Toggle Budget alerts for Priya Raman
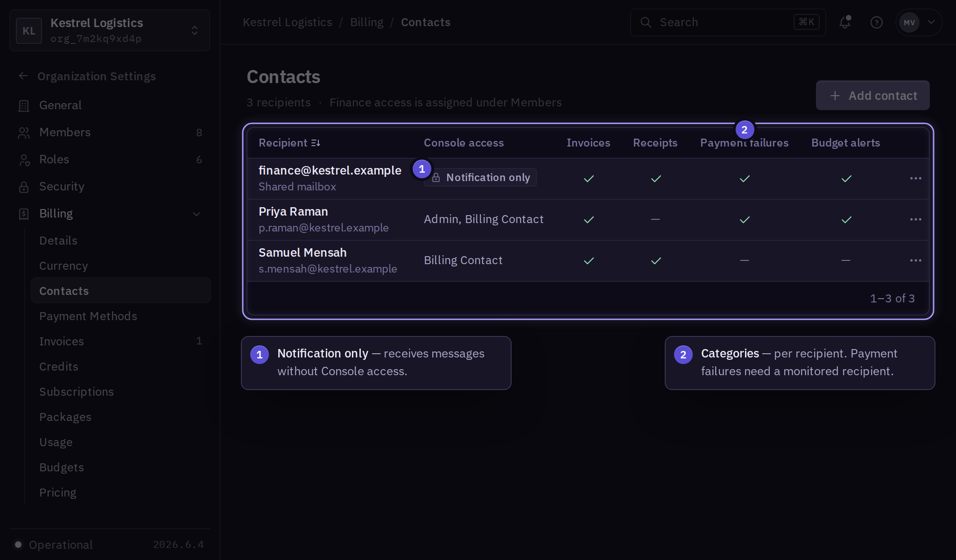The height and width of the screenshot is (560, 956). (846, 220)
